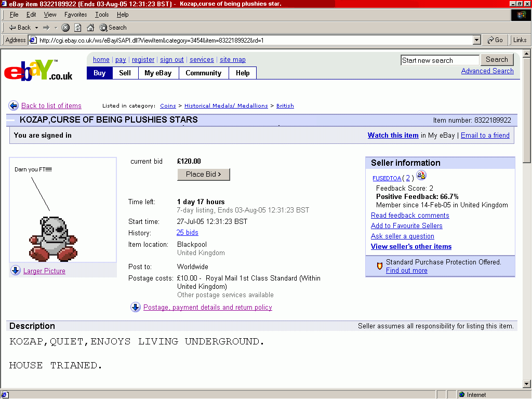Image resolution: width=532 pixels, height=399 pixels.
Task: Click the Place Bid button
Action: (203, 174)
